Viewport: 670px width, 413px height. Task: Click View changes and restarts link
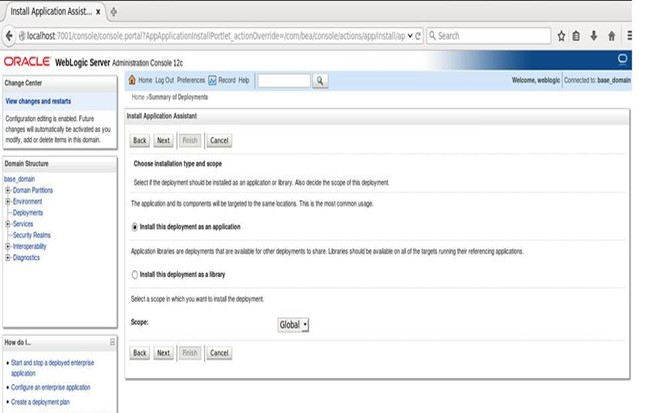(x=38, y=101)
